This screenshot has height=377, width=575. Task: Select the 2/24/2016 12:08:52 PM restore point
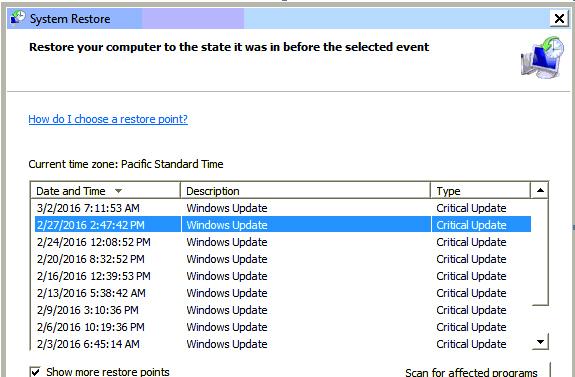coord(282,242)
